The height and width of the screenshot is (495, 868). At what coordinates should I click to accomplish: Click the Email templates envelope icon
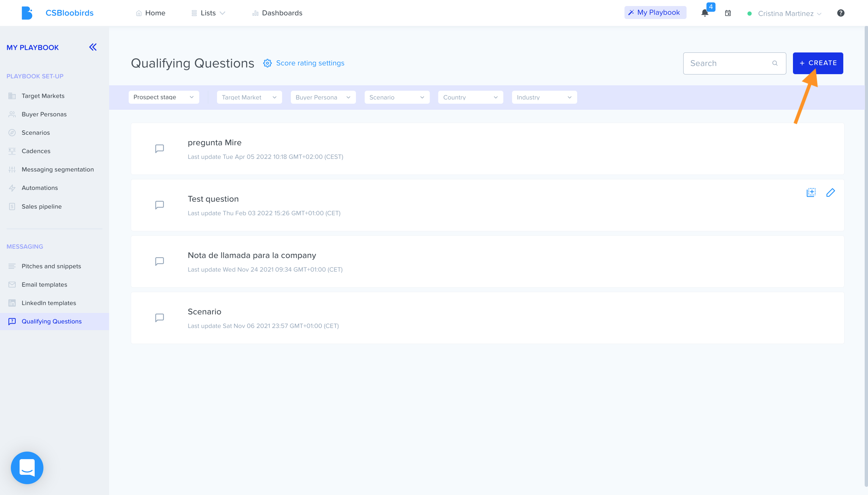pos(12,285)
